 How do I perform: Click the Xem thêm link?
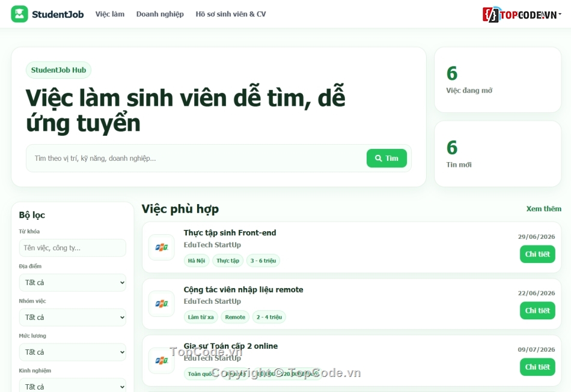pyautogui.click(x=544, y=209)
